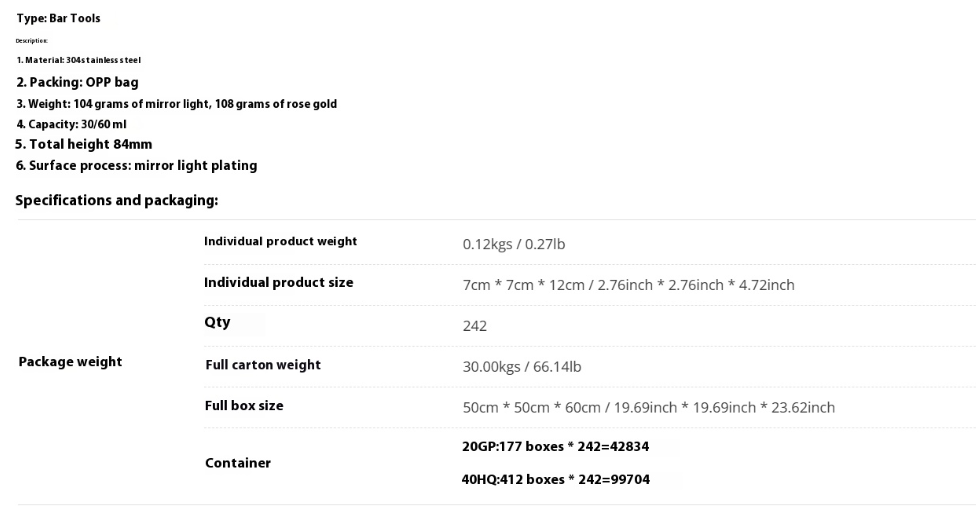Click the "Specifications and packaging:" heading
This screenshot has height=512, width=976.
(117, 200)
